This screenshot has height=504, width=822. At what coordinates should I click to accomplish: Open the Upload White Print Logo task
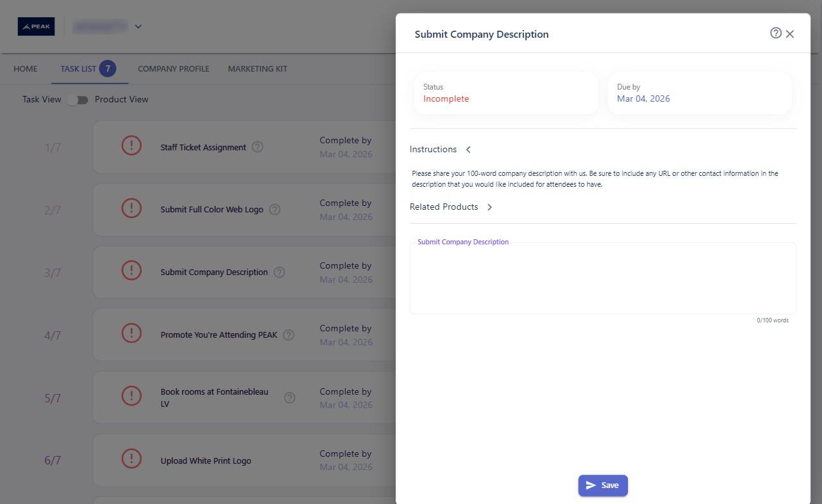click(x=205, y=461)
